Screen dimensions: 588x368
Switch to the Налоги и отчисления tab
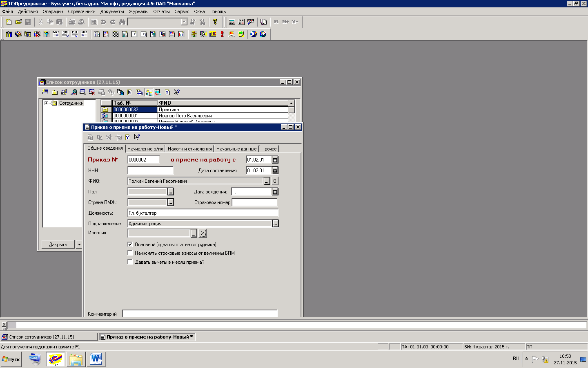pos(189,149)
